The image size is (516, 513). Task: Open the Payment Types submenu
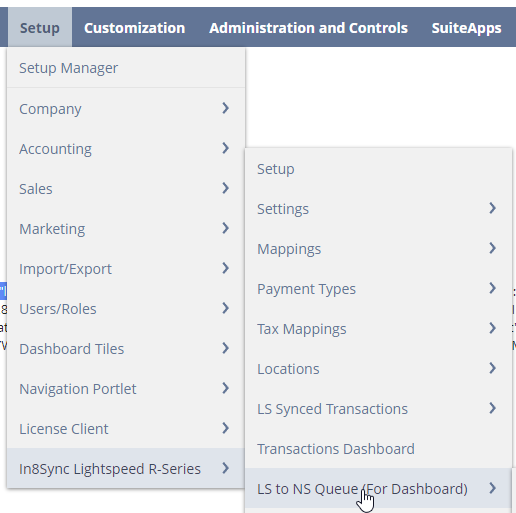[x=379, y=289]
